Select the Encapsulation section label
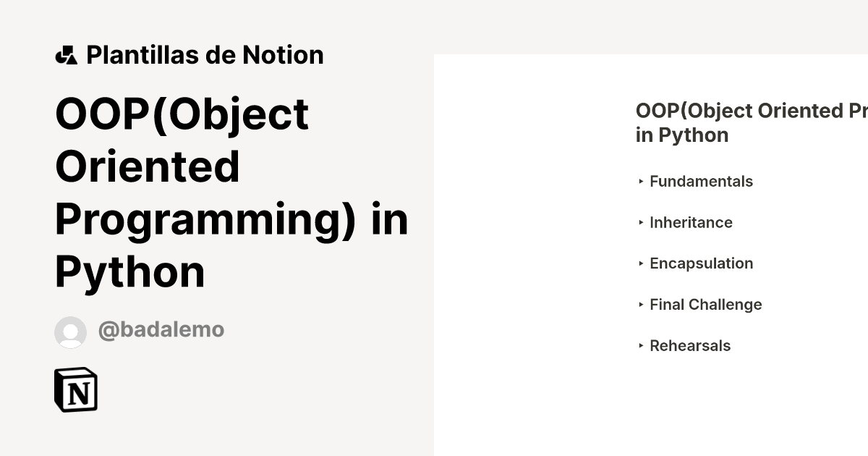The width and height of the screenshot is (868, 456). pos(701,263)
